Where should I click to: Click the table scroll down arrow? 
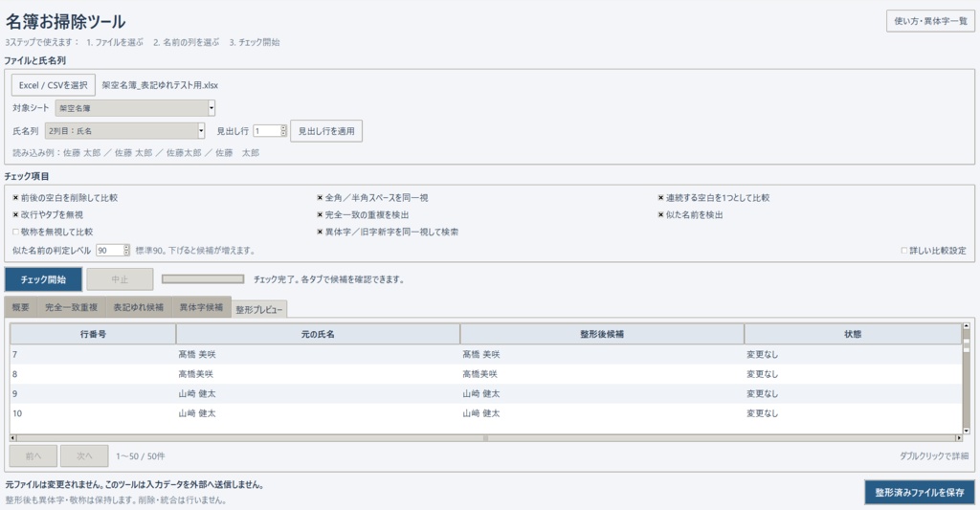point(967,431)
